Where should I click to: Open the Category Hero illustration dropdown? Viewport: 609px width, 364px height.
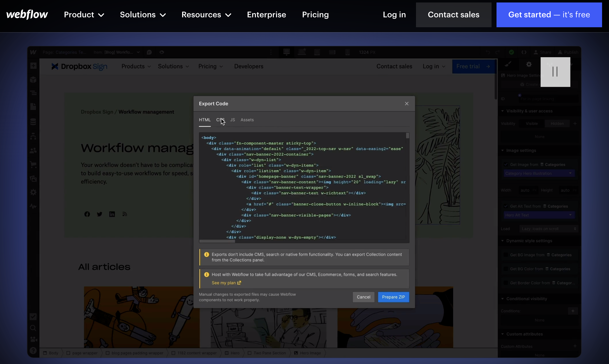(x=539, y=173)
